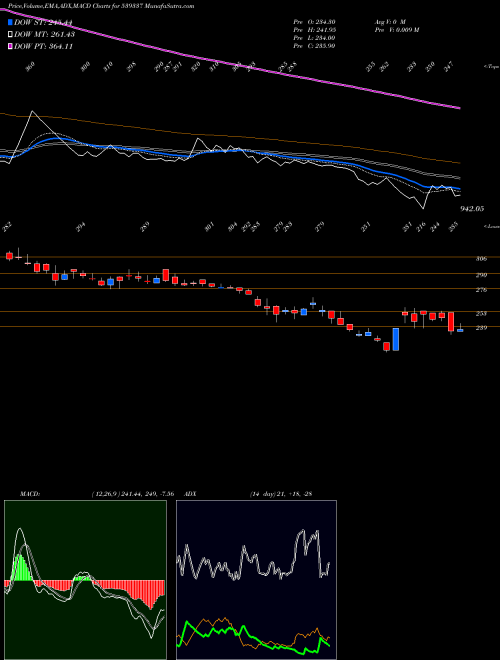The width and height of the screenshot is (500, 660).
Task: Select the DOW PT: 364.11 legend text
Action: (x=43, y=46)
